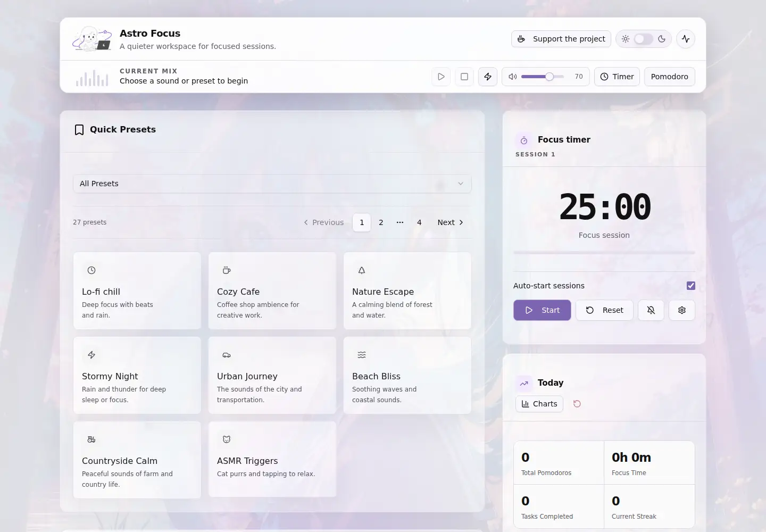Choose the Stormy Night preset
The height and width of the screenshot is (532, 766).
[x=137, y=375]
